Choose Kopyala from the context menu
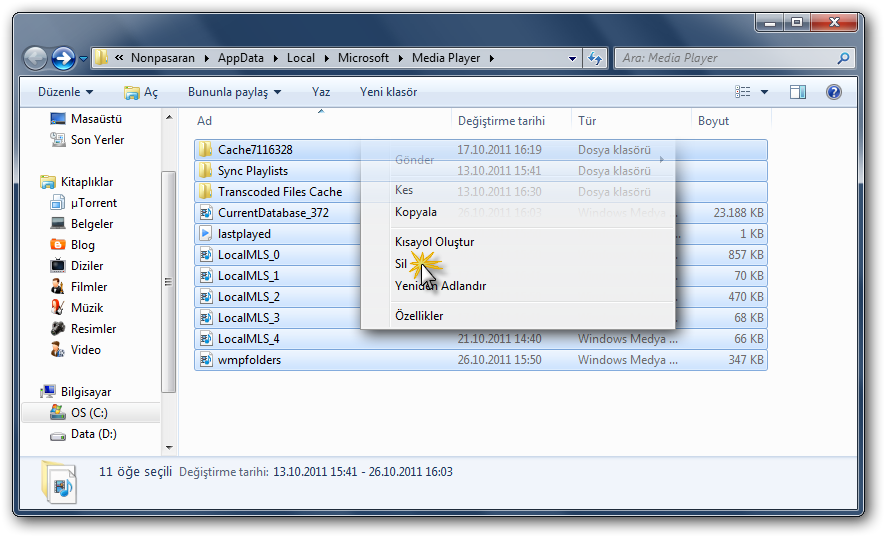This screenshot has width=885, height=537. point(518,212)
